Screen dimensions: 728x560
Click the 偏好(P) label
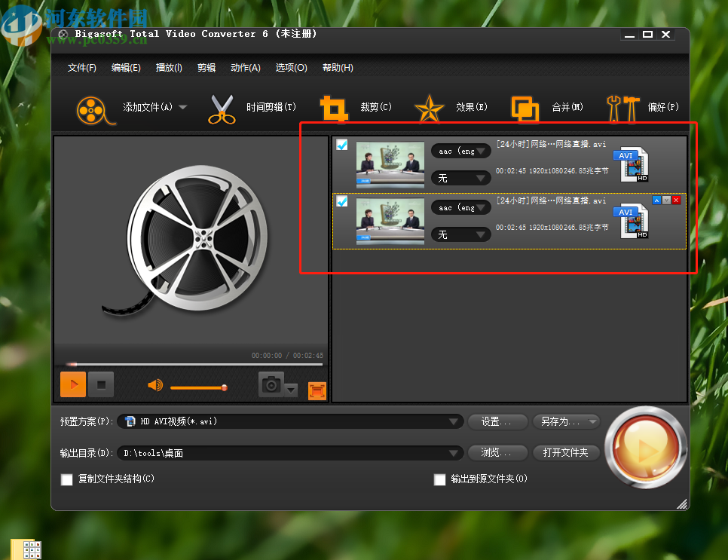(x=663, y=107)
